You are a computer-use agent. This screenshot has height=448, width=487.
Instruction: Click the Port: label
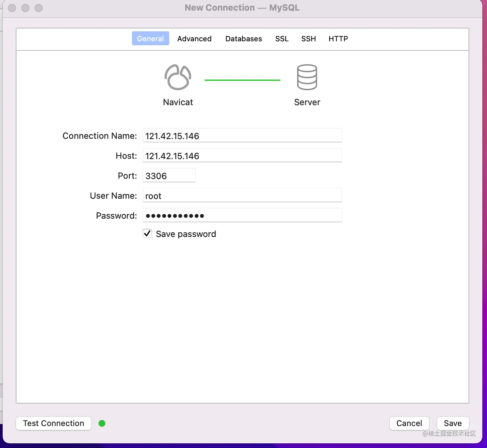point(127,176)
